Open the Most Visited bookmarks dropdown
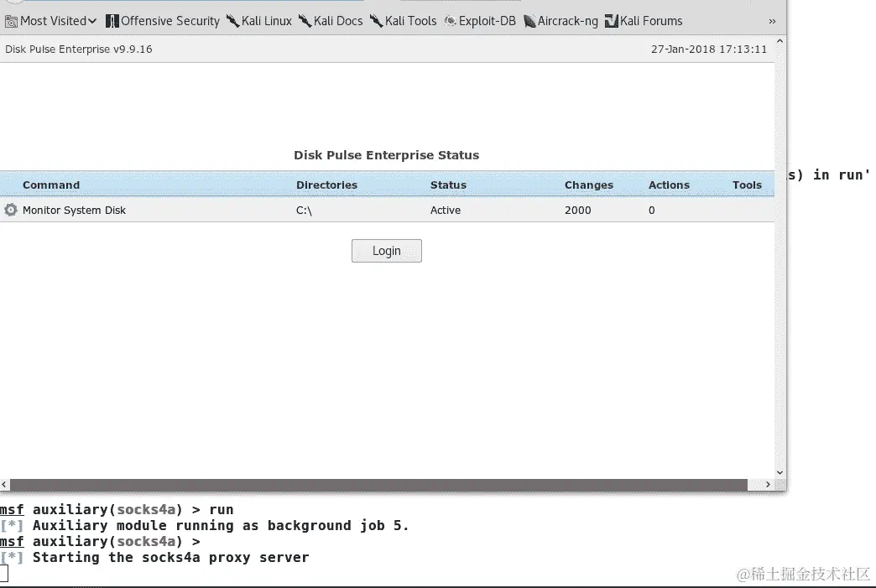The image size is (876, 588). tap(51, 21)
